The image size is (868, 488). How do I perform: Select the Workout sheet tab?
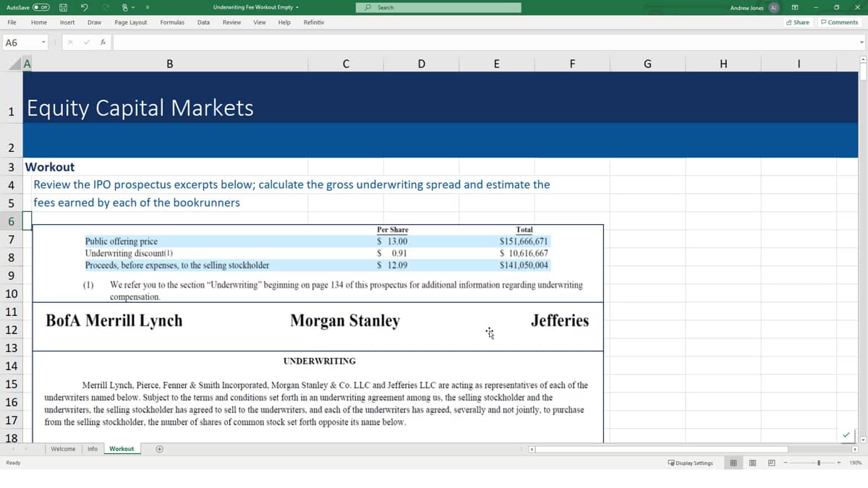(x=122, y=449)
